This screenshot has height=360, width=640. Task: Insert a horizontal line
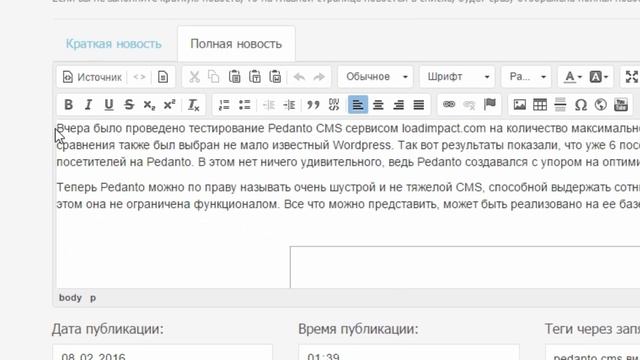pos(560,105)
